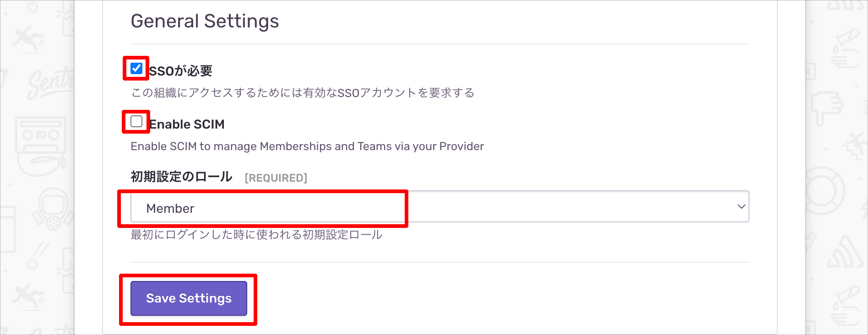The image size is (868, 335).
Task: Click the [REQUIRED] tag beside role label
Action: coord(276,178)
